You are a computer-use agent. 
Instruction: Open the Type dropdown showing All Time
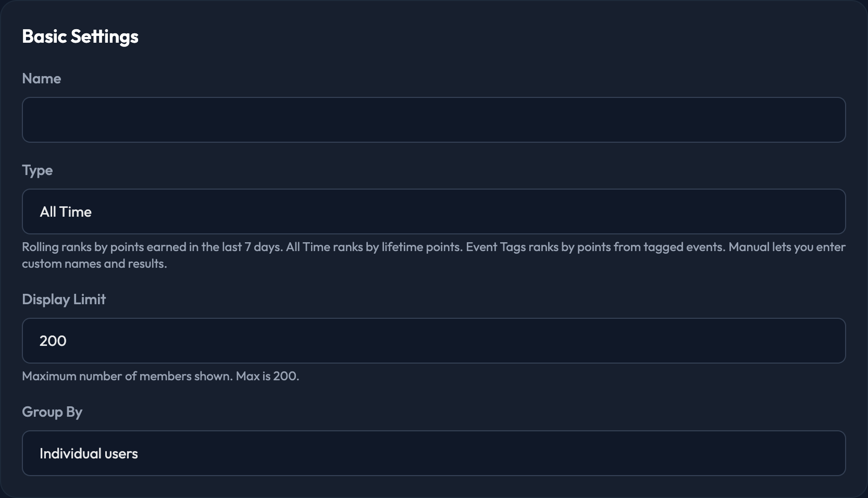pyautogui.click(x=433, y=211)
